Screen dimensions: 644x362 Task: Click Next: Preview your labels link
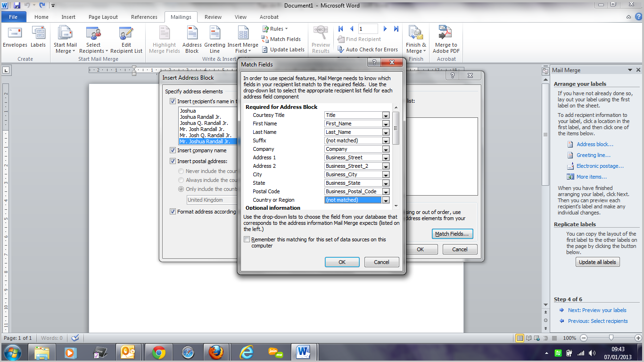(x=597, y=310)
